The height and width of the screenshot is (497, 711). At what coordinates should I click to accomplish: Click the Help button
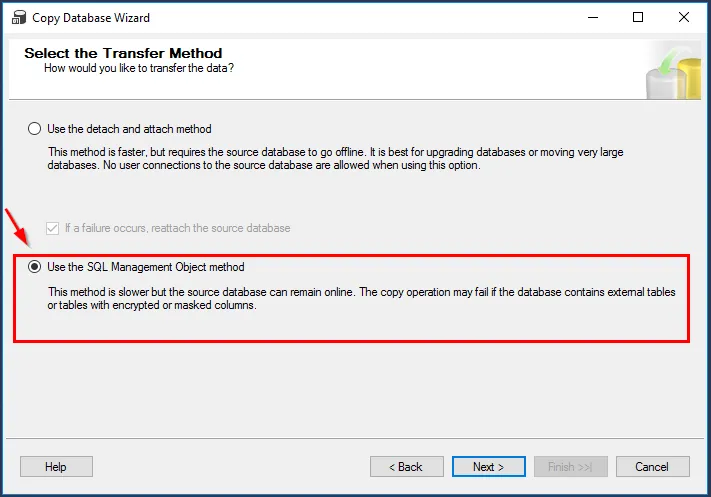(x=56, y=466)
